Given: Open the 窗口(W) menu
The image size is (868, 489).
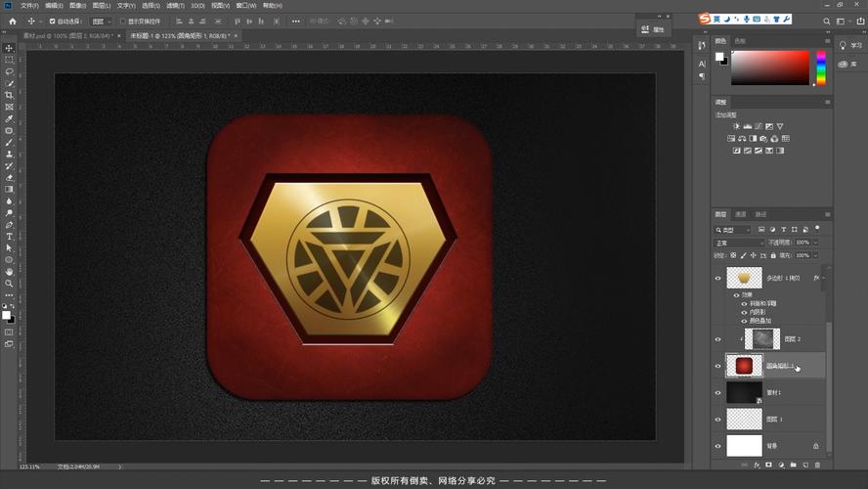Looking at the screenshot, I should [x=245, y=6].
